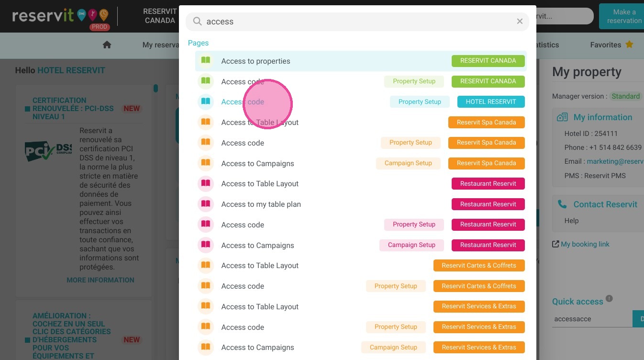The height and width of the screenshot is (360, 644).
Task: Click pink book icon of Restaurant Access to Table Layout
Action: click(206, 183)
